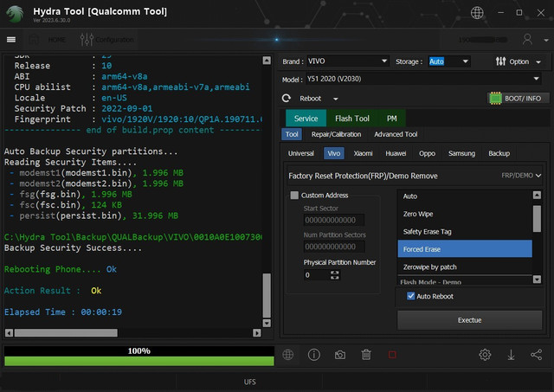Click the Physical Partition Number field
Image resolution: width=554 pixels, height=392 pixels.
tap(317, 275)
